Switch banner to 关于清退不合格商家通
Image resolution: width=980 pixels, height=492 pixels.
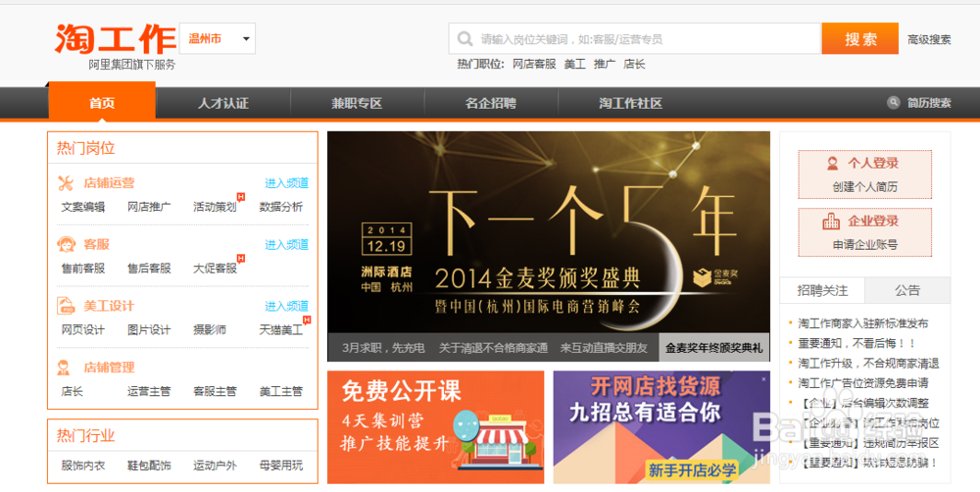(493, 348)
